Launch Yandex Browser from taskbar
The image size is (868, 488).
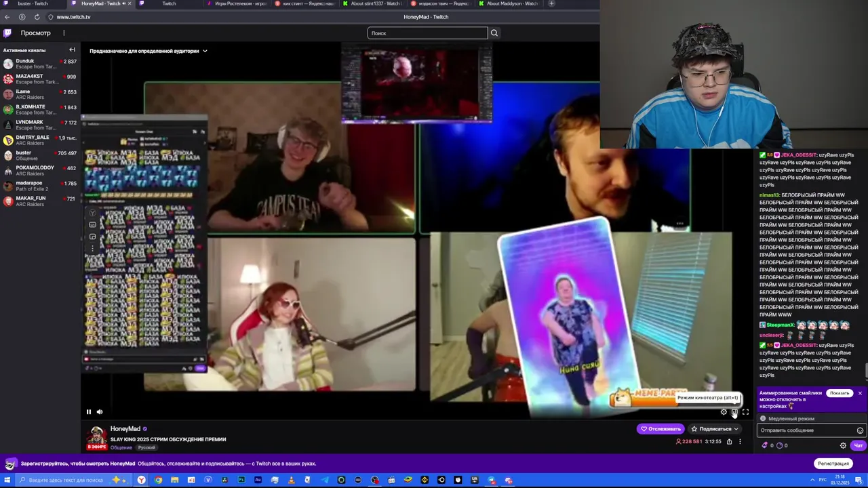[141, 480]
